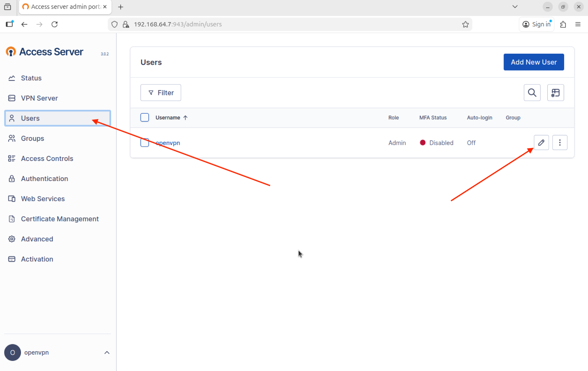588x371 pixels.
Task: Click the Activation card icon
Action: pos(12,259)
